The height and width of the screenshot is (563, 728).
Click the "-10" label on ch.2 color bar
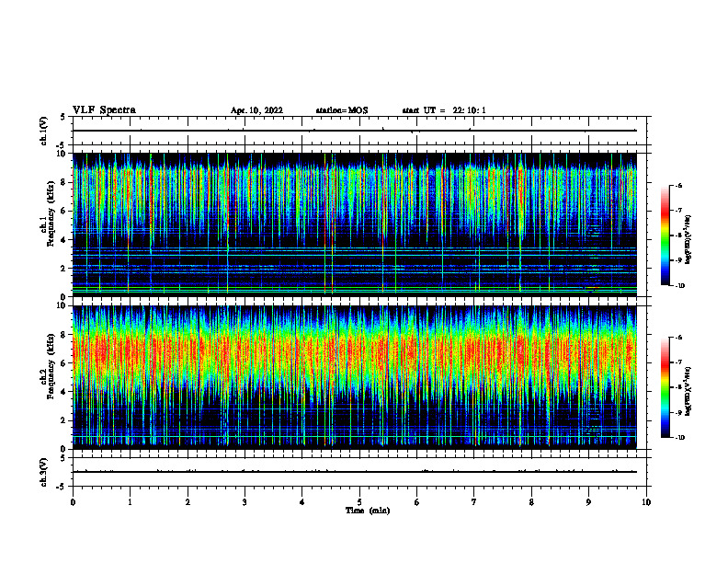point(680,438)
